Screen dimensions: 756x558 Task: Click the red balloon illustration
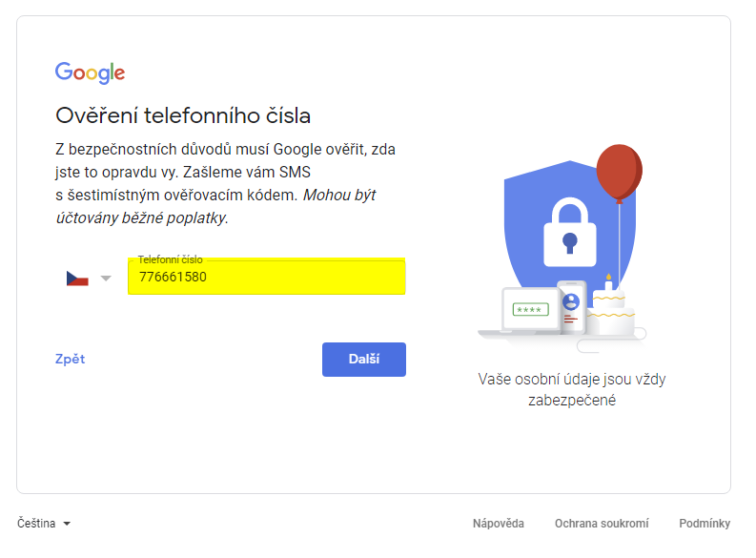coord(619,174)
